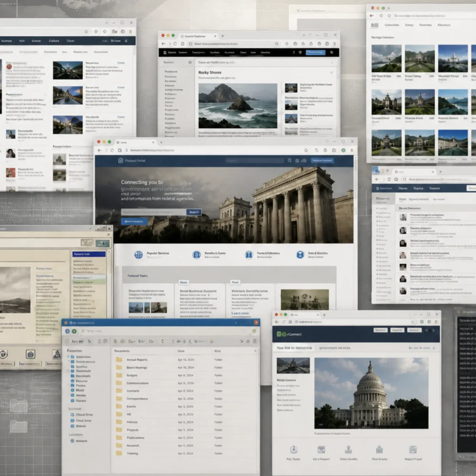The width and height of the screenshot is (476, 476).
Task: Open the Report Fraud icon
Action: [x=413, y=449]
